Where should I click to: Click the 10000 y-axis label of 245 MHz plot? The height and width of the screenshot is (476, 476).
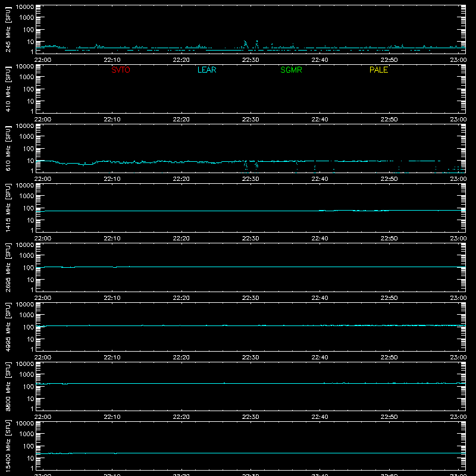point(25,7)
